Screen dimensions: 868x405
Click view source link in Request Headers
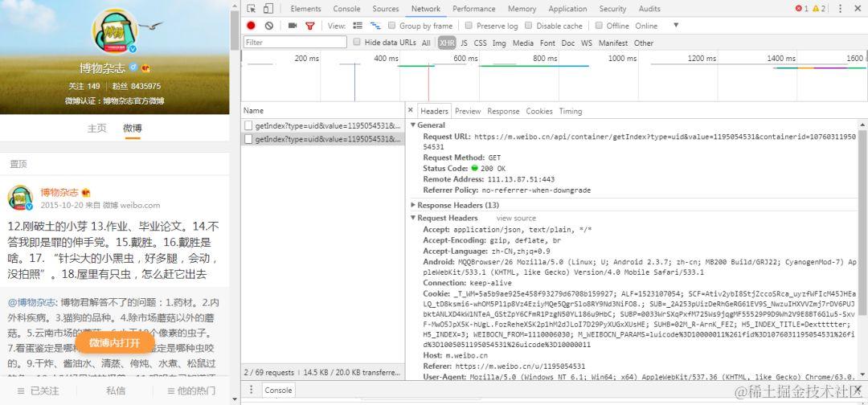pyautogui.click(x=516, y=218)
